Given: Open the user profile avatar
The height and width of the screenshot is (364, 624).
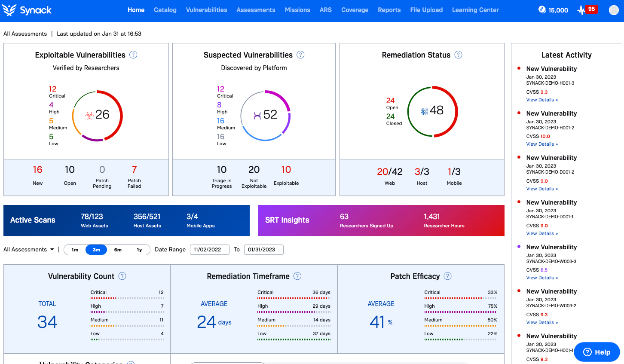Looking at the screenshot, I should 614,10.
